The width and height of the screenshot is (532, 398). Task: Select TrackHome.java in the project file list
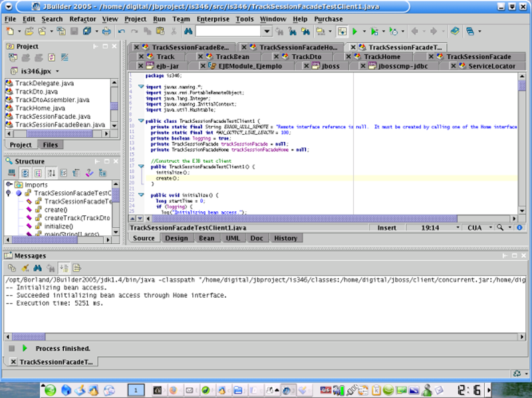point(39,108)
